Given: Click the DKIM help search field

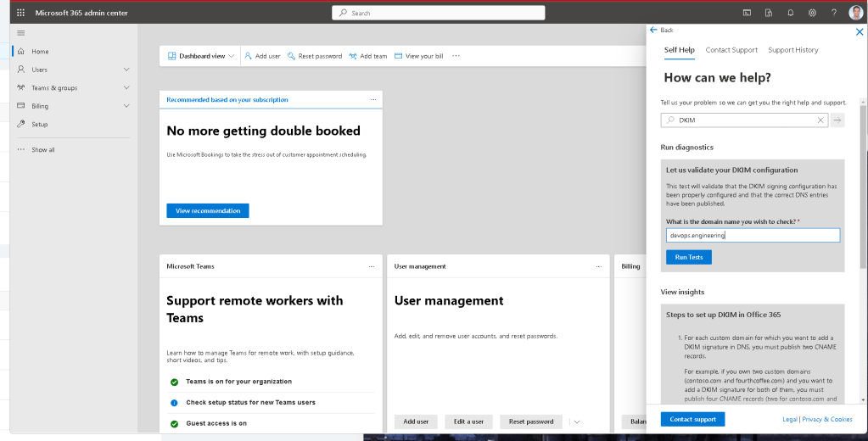Looking at the screenshot, I should coord(744,120).
